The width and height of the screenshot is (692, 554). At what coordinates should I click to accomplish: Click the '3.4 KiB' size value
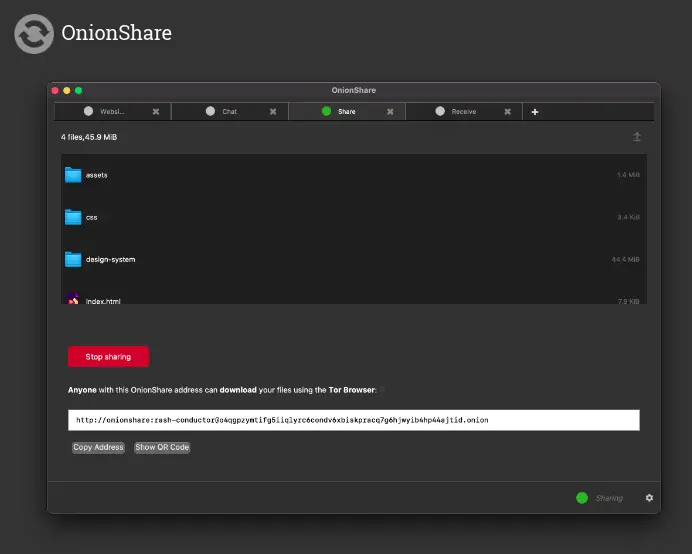[x=628, y=217]
